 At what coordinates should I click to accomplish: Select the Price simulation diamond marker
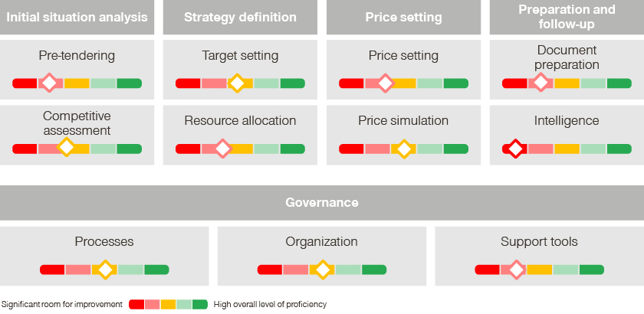click(x=405, y=149)
